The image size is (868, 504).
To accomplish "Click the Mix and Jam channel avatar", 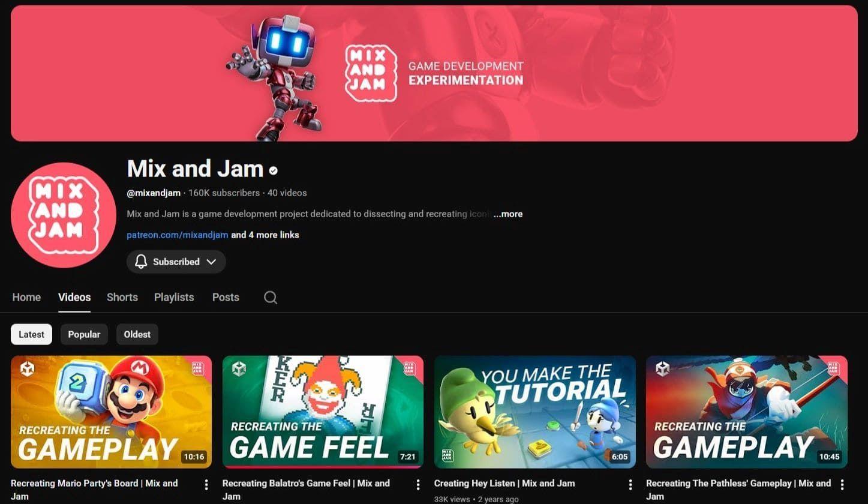I will coord(64,215).
